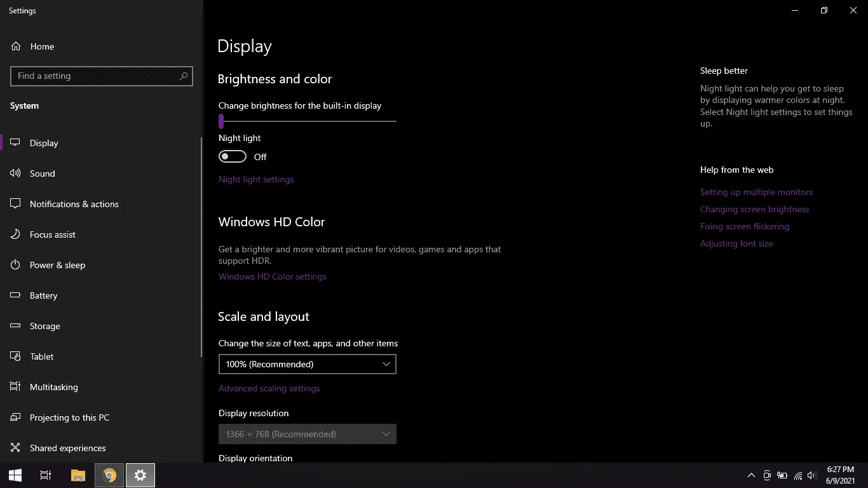Open Advanced scaling settings link

coord(269,388)
